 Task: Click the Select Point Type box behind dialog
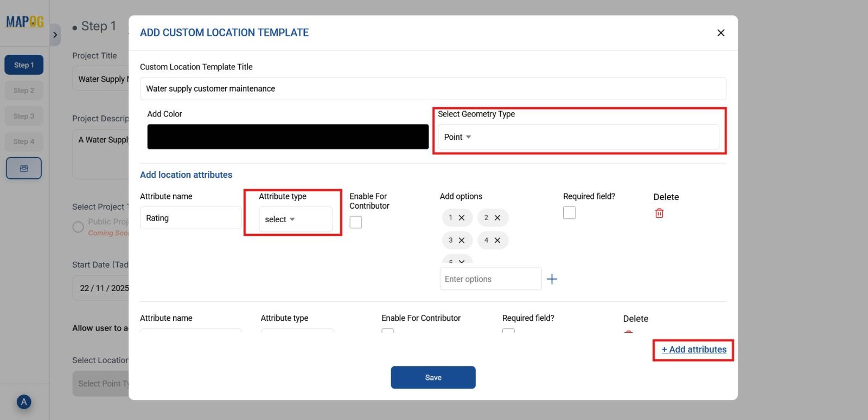coord(101,384)
